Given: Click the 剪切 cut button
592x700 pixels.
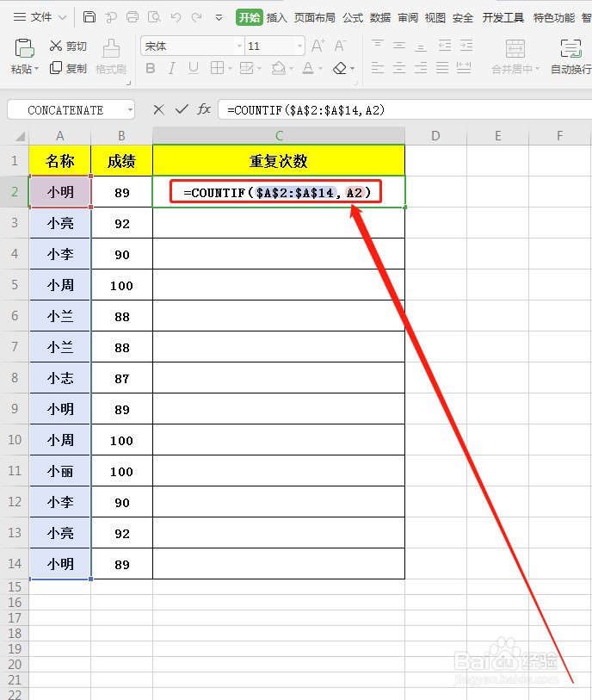Looking at the screenshot, I should (68, 46).
